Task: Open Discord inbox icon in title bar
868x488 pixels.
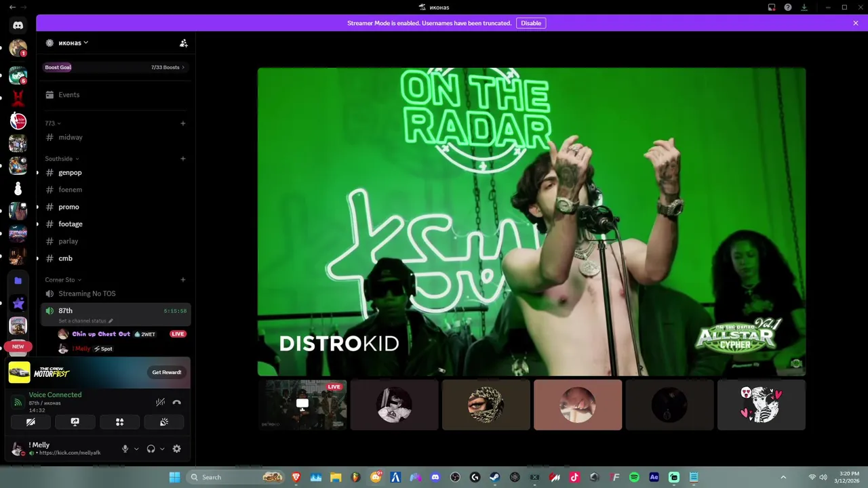Action: [772, 7]
